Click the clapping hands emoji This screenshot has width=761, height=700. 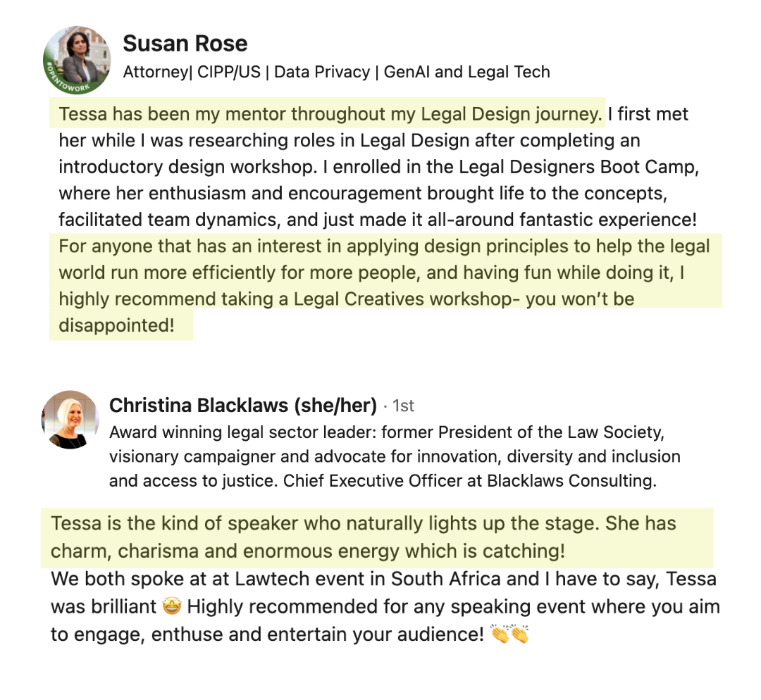(x=509, y=634)
